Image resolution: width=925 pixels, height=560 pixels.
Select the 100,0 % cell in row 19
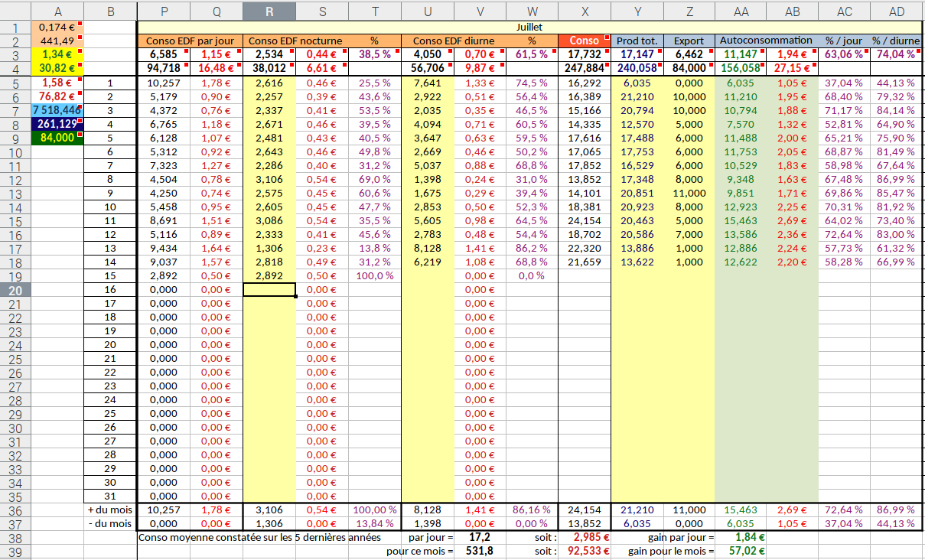point(374,276)
